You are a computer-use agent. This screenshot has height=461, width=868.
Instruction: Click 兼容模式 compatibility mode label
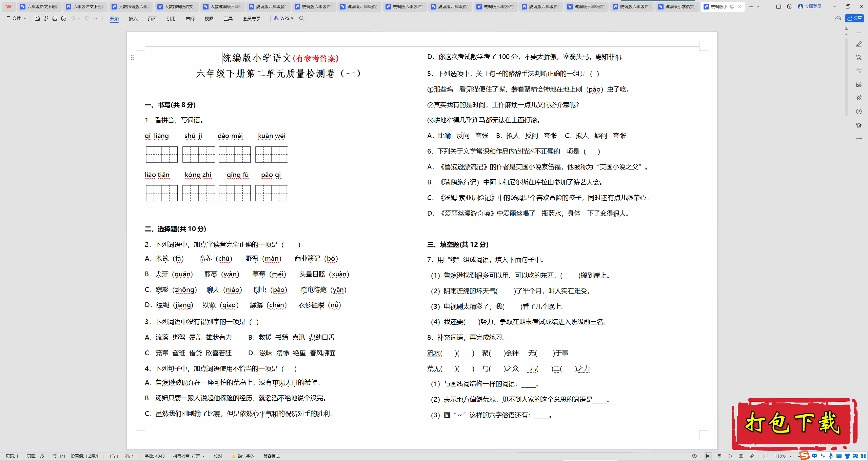click(272, 456)
